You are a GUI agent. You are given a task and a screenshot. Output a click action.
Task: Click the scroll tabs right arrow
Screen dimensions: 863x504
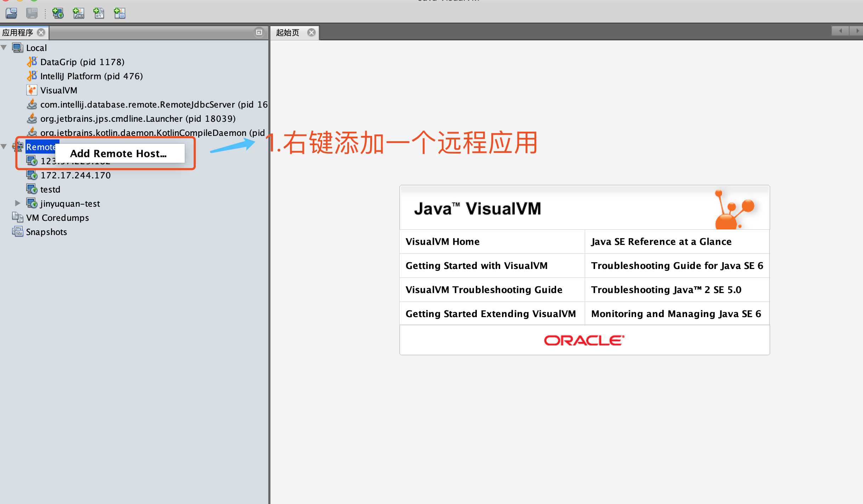pos(857,30)
